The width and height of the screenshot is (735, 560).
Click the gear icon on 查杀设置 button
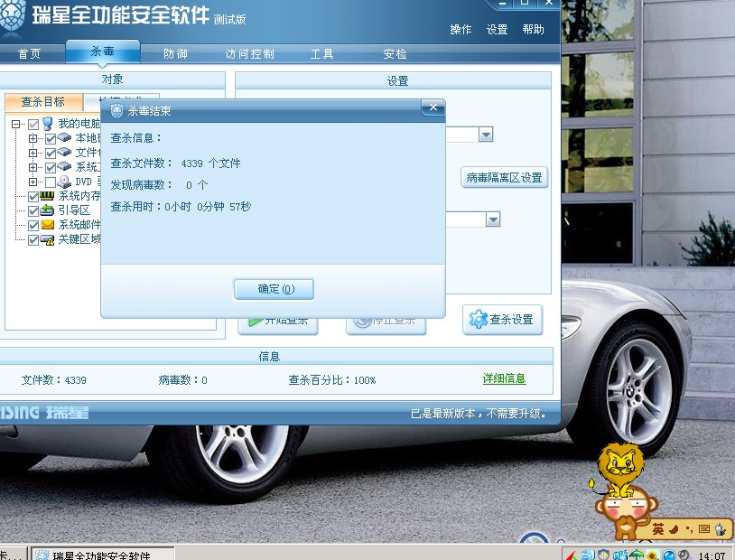(x=479, y=320)
